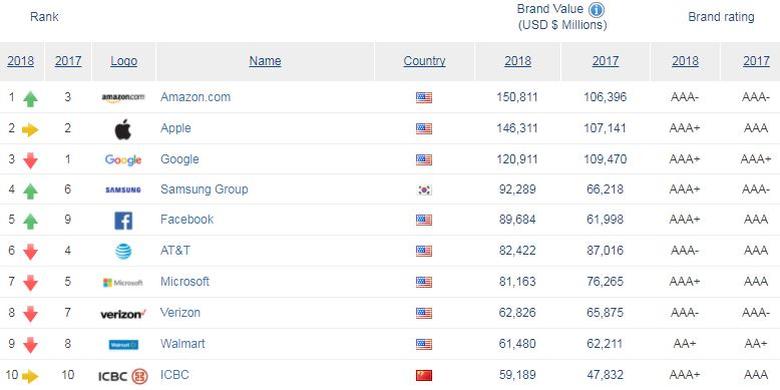780x390 pixels.
Task: Sort by 2017 Brand Value header
Action: (605, 61)
